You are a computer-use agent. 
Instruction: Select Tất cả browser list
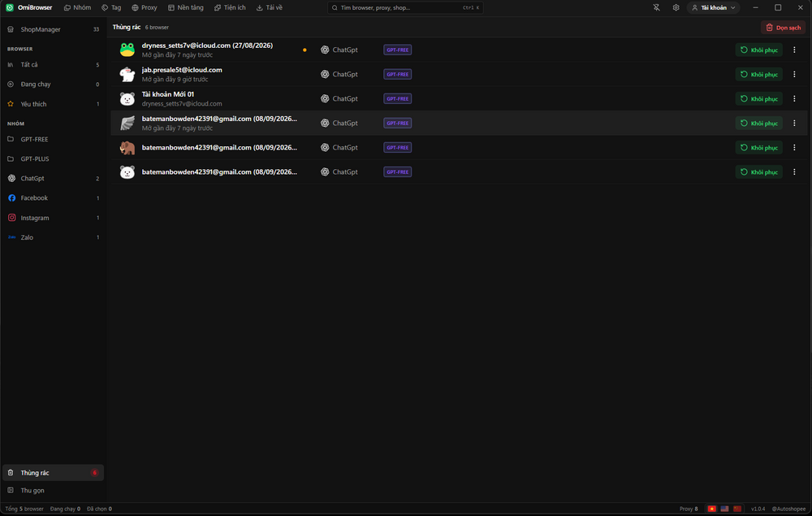point(53,65)
